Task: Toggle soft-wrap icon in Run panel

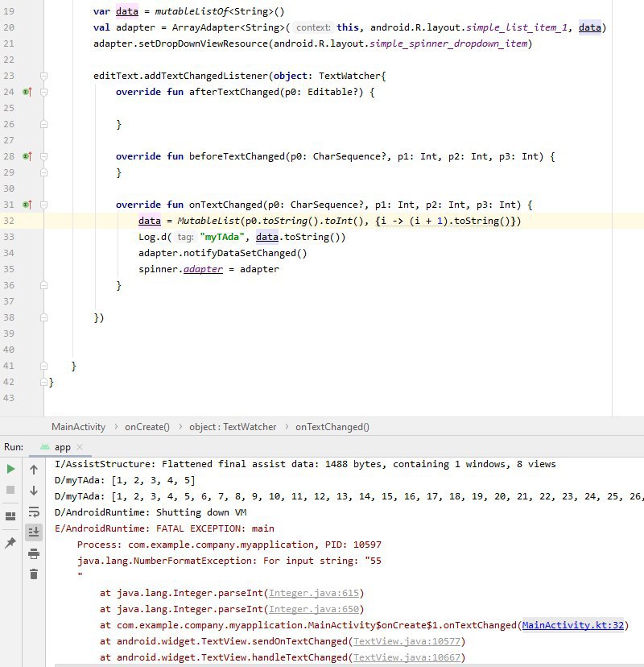Action: click(x=34, y=512)
